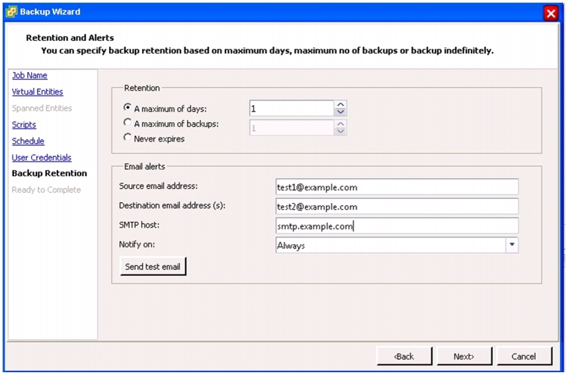Decrease maximum days with down arrow

point(340,112)
